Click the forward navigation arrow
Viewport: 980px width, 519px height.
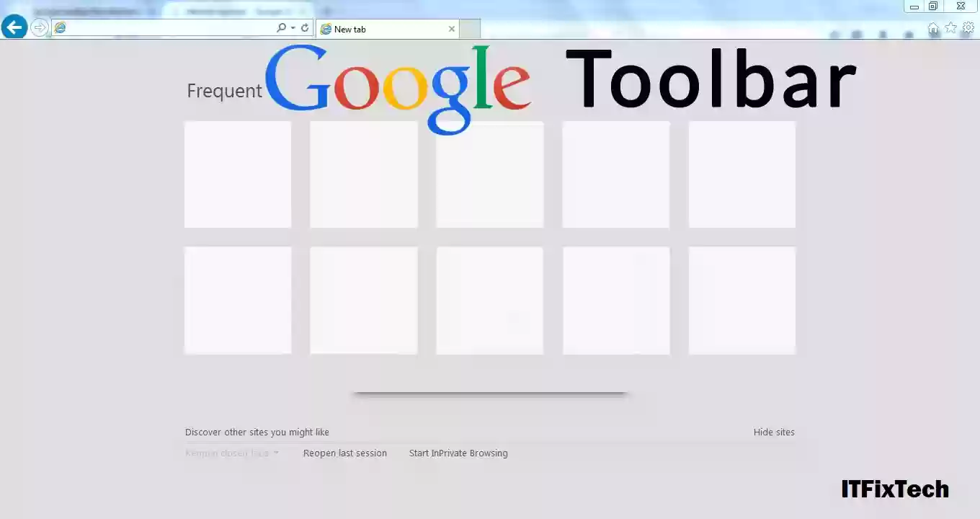[x=40, y=28]
